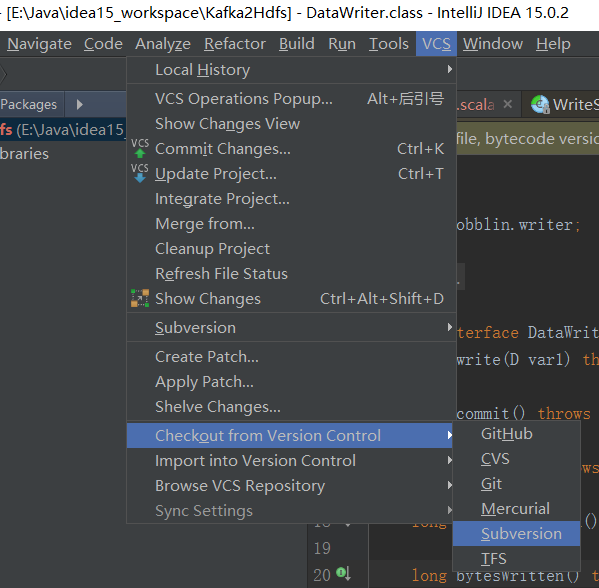Select Integrate Project option
The height and width of the screenshot is (588, 599).
tap(291, 199)
